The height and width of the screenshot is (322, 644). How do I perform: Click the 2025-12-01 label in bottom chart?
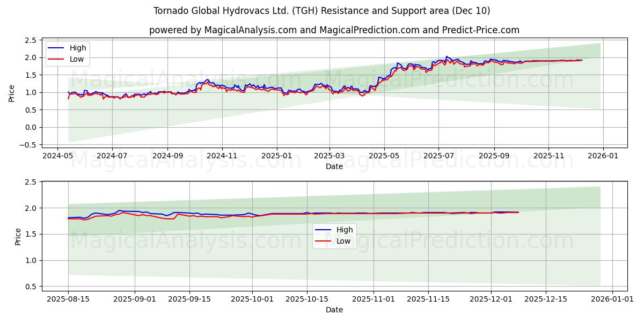[491, 299]
